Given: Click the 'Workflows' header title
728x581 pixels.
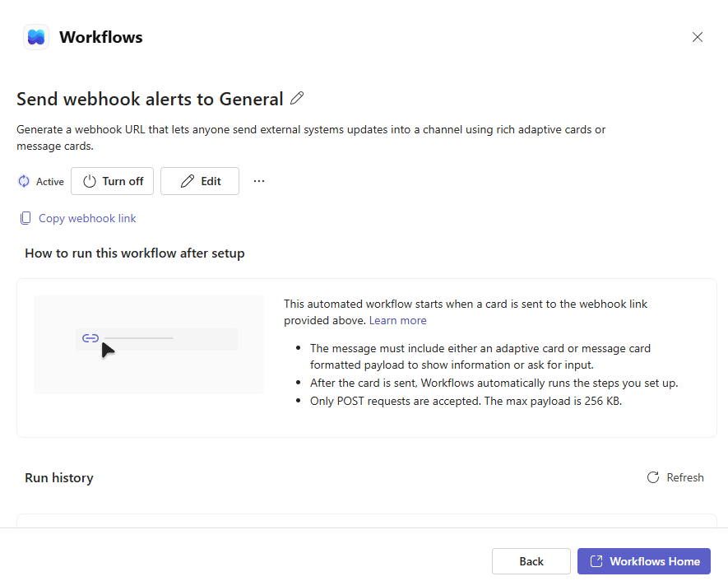Looking at the screenshot, I should [x=100, y=37].
